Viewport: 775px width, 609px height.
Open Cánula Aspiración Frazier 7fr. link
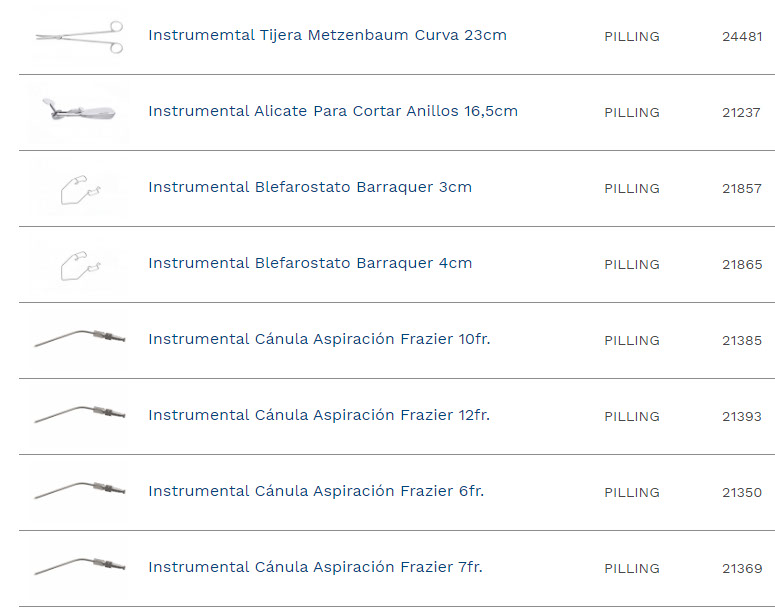tap(315, 567)
